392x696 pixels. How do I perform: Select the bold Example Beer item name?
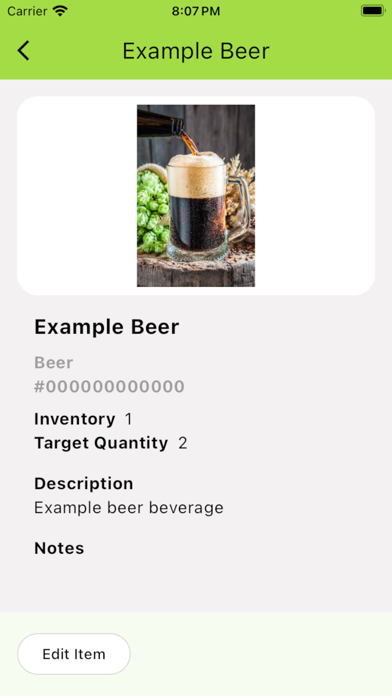107,327
